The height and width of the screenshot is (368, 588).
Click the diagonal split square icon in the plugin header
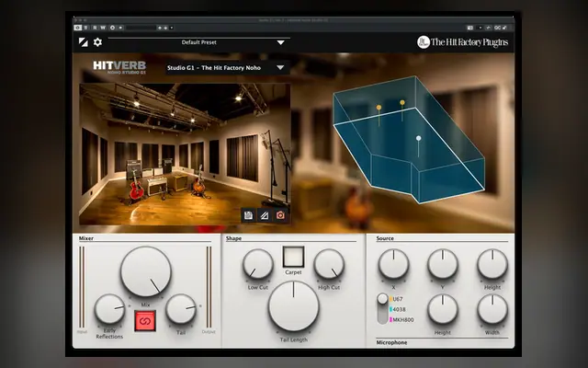coord(84,42)
